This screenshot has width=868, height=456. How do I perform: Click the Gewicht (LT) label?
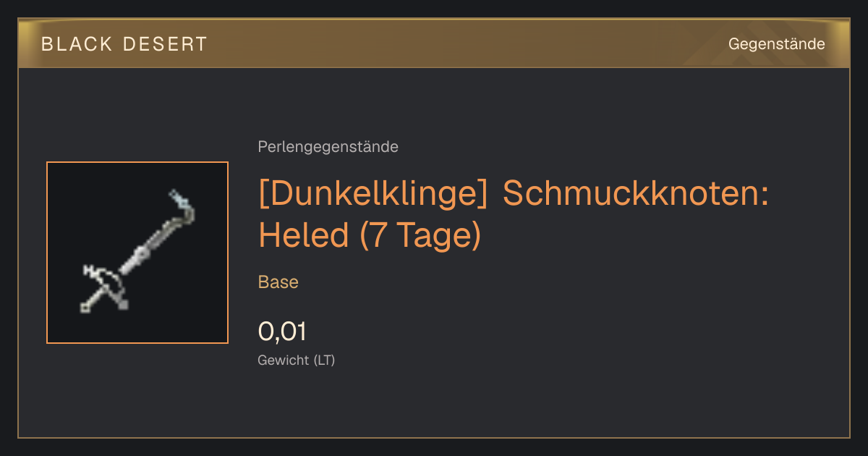297,360
